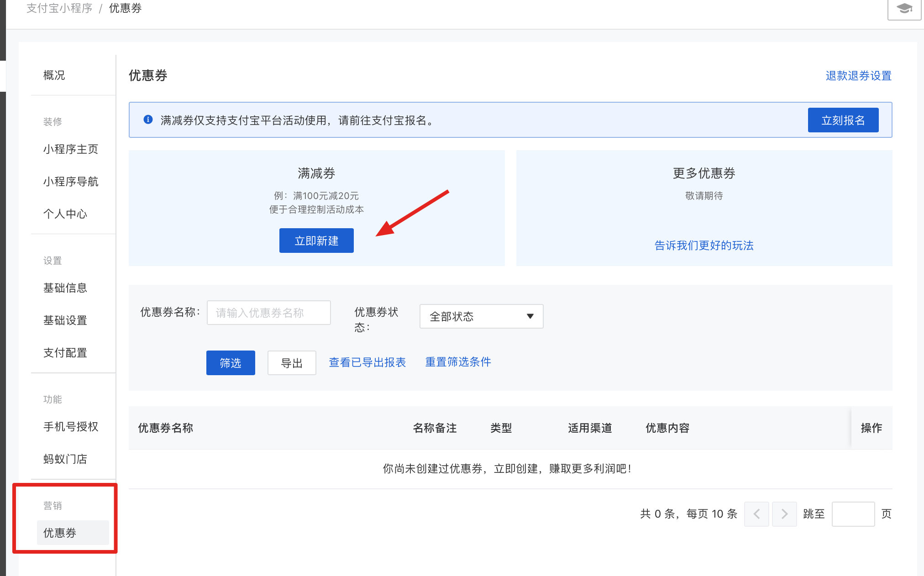Viewport: 924px width, 576px height.
Task: Go to next page arrow in pagination
Action: point(784,514)
